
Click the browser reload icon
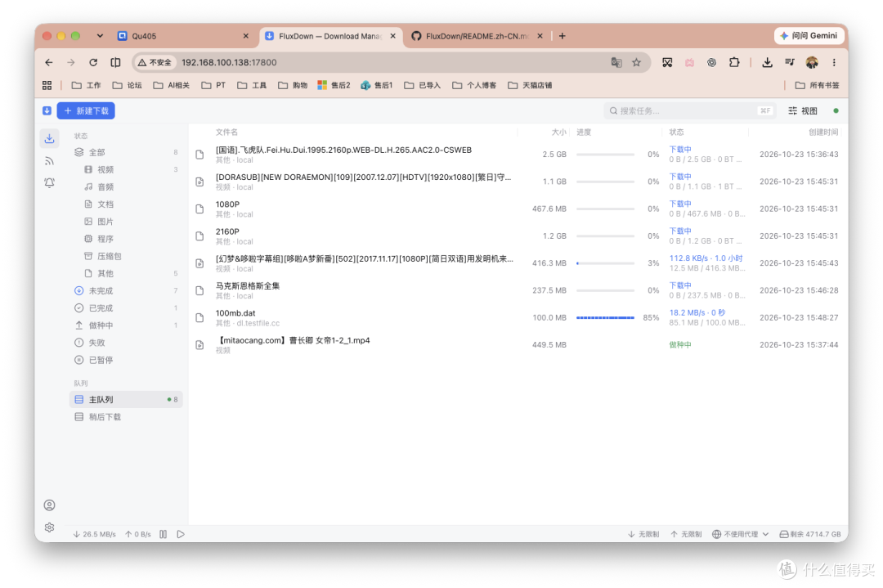coord(93,62)
